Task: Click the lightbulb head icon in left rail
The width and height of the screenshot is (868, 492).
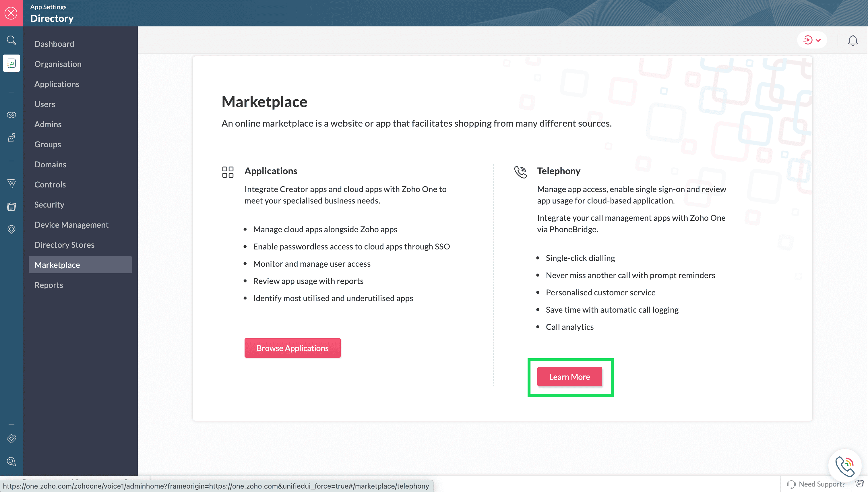Action: (11, 230)
